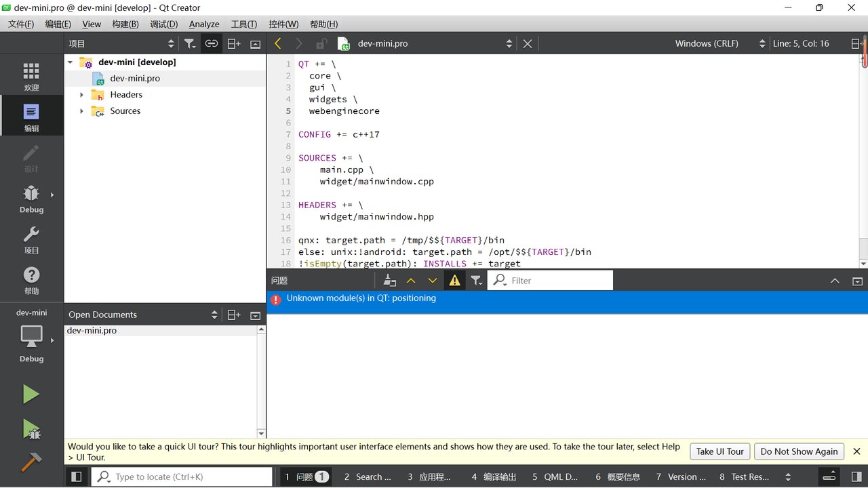Open the dev-mini kit selector monitor icon

[31, 335]
